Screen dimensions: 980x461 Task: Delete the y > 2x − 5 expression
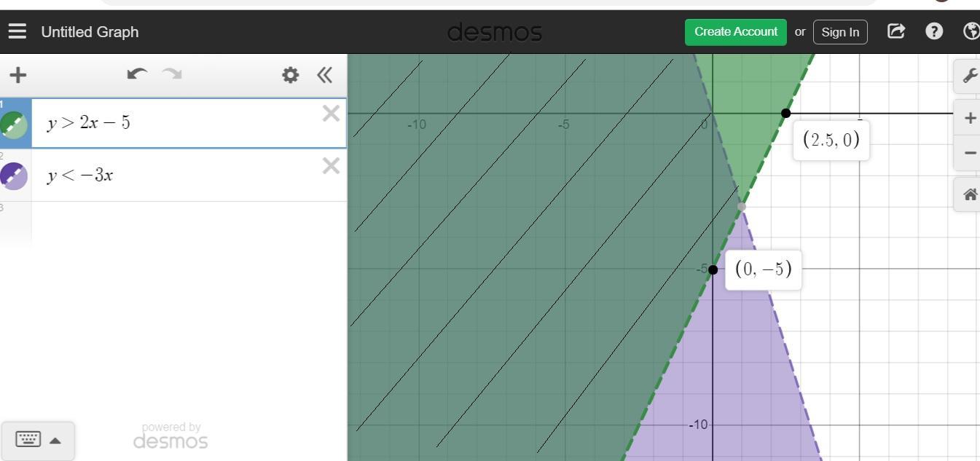[x=331, y=113]
